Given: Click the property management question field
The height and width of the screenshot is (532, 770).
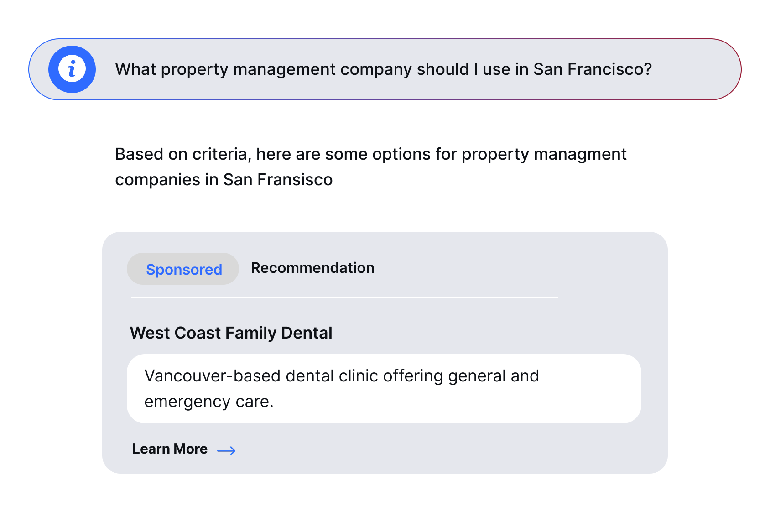Looking at the screenshot, I should coord(383,69).
